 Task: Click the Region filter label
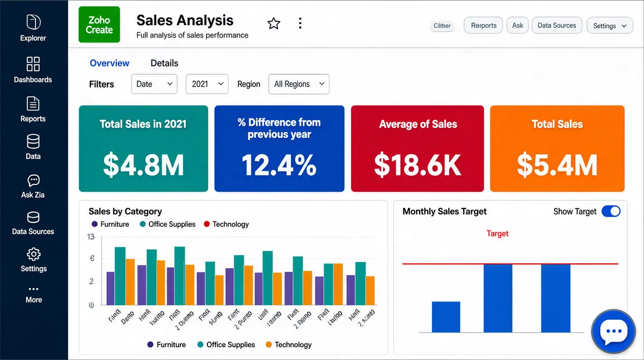[248, 84]
